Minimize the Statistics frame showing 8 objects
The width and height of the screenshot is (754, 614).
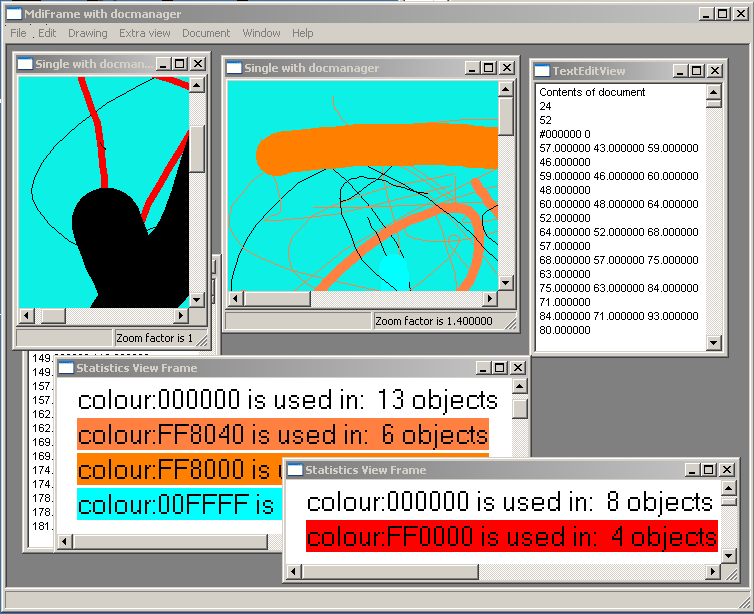click(x=691, y=470)
